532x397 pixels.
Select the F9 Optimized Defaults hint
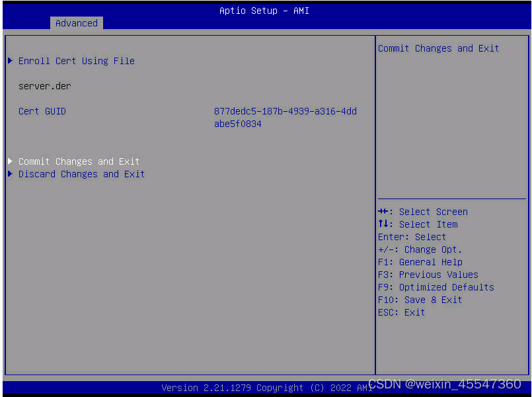click(436, 287)
